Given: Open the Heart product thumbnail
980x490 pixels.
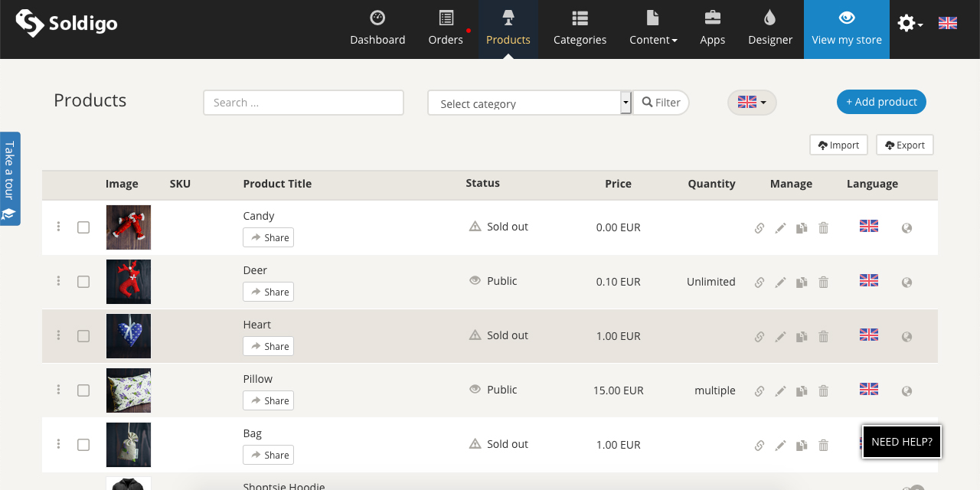Looking at the screenshot, I should [129, 336].
